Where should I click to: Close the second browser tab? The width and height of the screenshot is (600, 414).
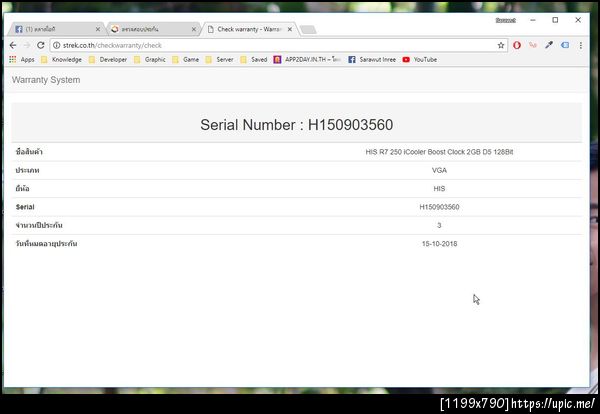194,29
